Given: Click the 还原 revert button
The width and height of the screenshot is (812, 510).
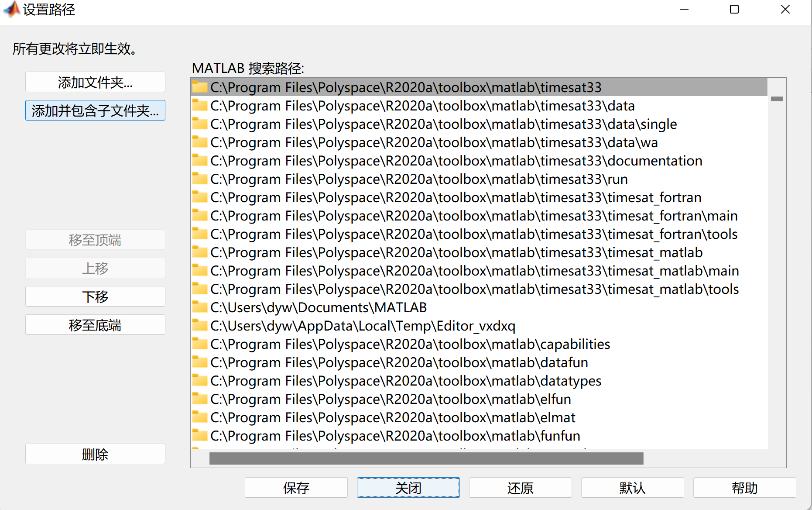Looking at the screenshot, I should [x=521, y=487].
